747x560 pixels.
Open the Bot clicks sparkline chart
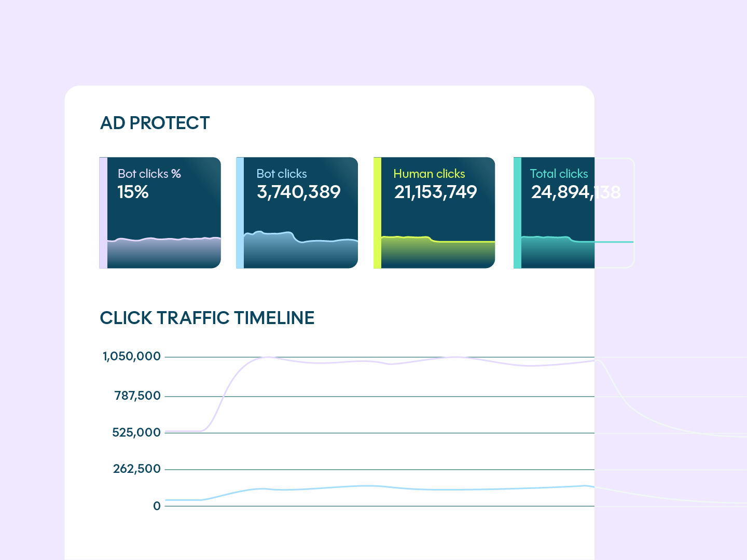click(301, 250)
